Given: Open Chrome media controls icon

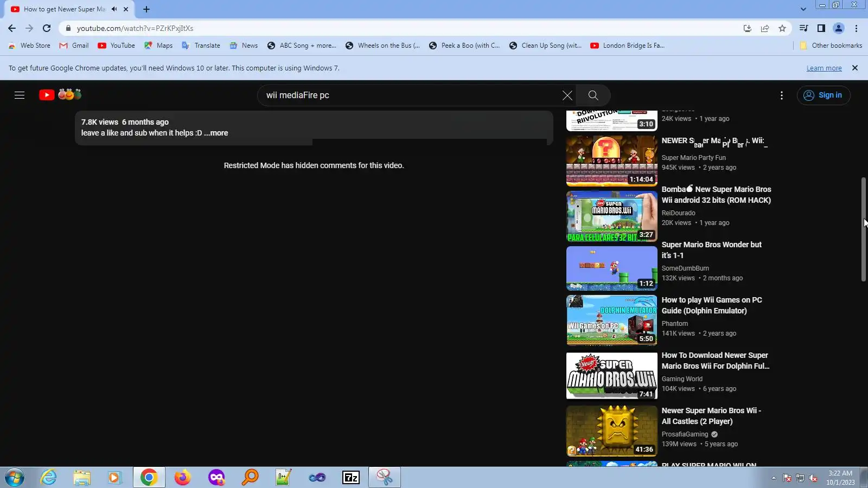Looking at the screenshot, I should tap(804, 28).
